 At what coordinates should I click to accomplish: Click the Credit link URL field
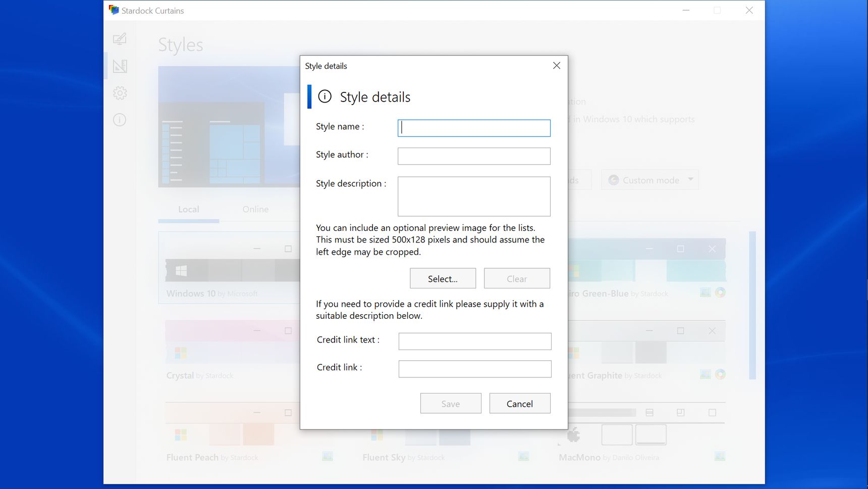tap(475, 369)
